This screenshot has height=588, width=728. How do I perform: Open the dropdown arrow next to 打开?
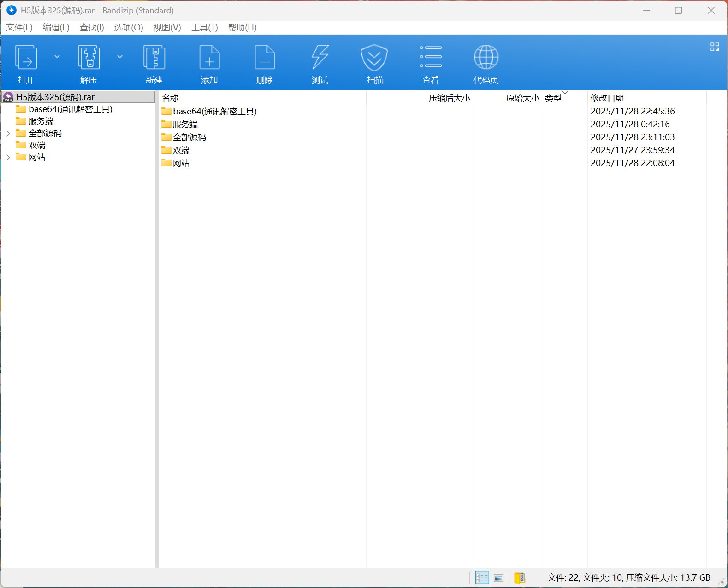pyautogui.click(x=57, y=57)
